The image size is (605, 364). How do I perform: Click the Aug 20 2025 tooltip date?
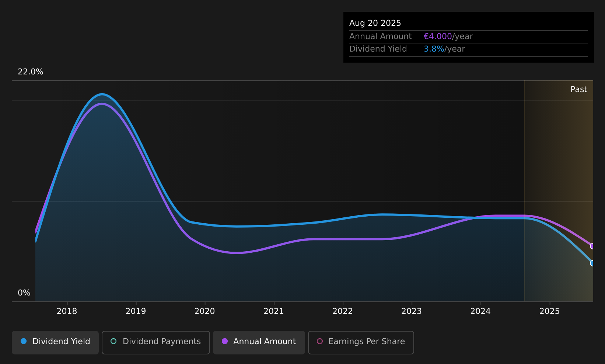click(x=375, y=23)
